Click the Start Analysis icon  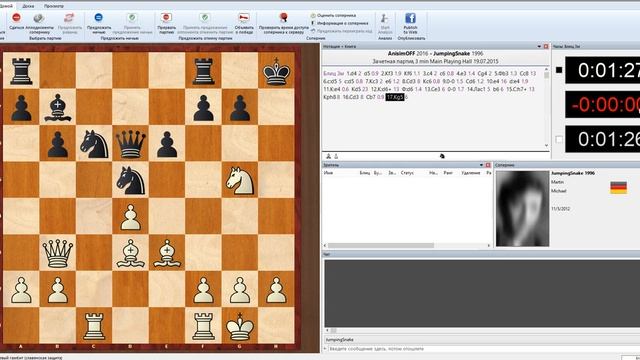(x=384, y=18)
